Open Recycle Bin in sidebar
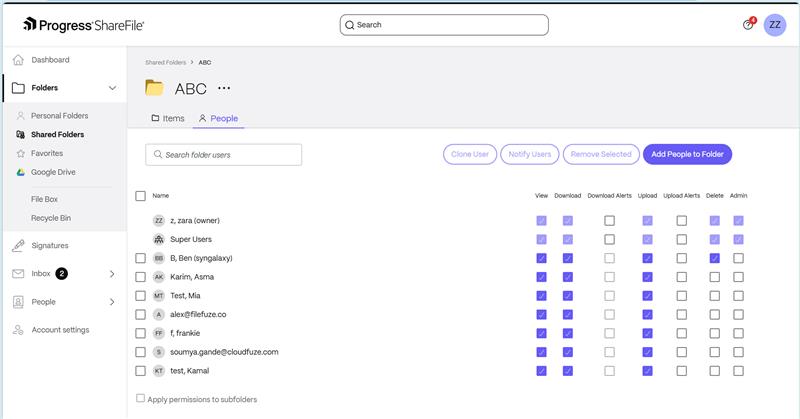This screenshot has height=419, width=800. click(51, 218)
